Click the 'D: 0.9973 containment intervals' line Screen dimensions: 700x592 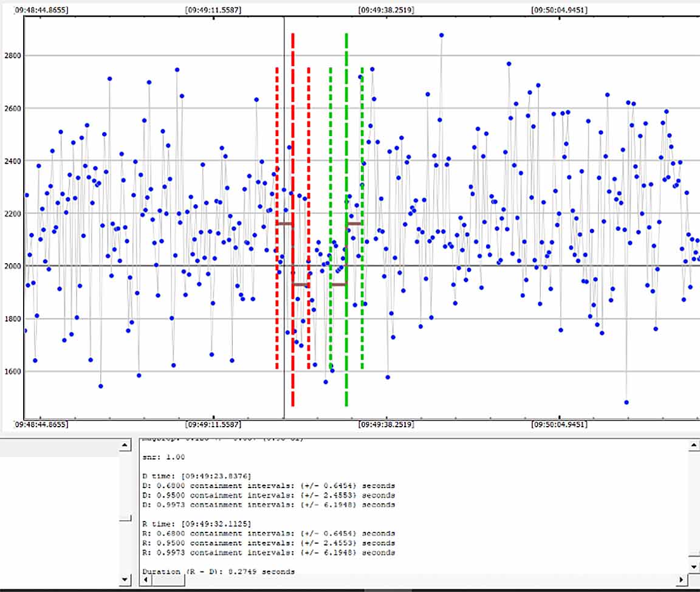click(269, 505)
